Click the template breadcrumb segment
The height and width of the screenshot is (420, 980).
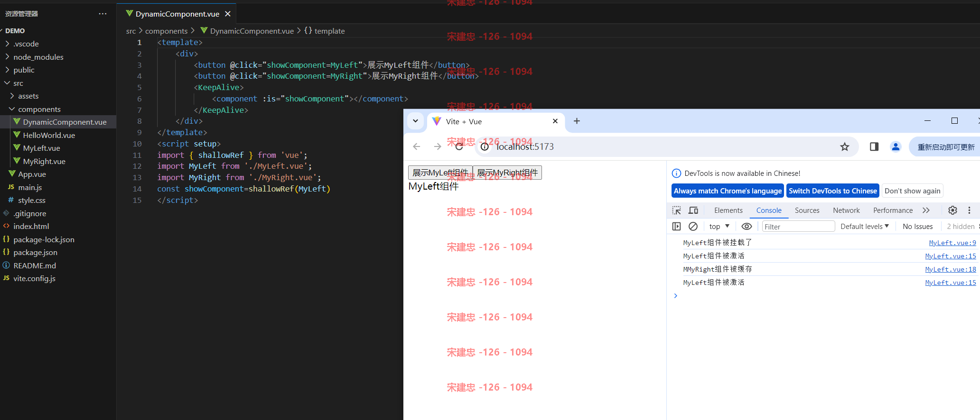(x=325, y=31)
